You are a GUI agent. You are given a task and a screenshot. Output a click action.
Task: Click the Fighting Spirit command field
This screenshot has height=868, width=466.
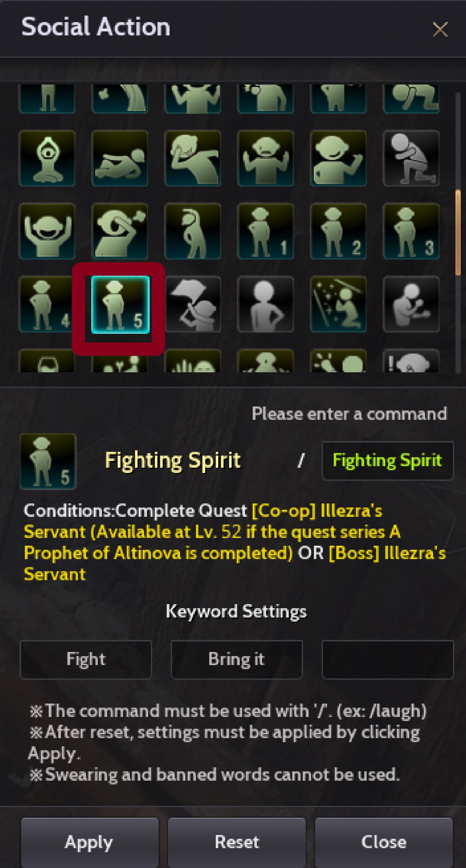point(387,460)
